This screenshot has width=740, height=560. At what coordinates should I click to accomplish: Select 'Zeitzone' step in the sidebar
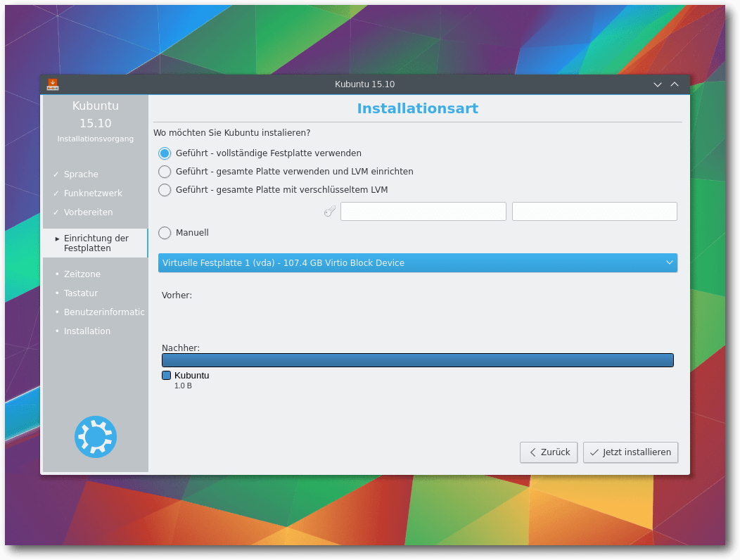[x=82, y=274]
